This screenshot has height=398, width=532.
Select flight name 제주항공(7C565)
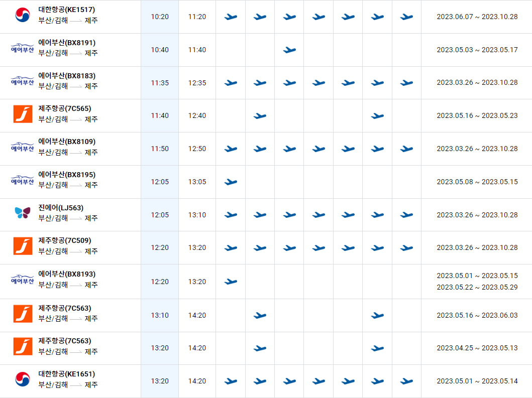coord(65,108)
